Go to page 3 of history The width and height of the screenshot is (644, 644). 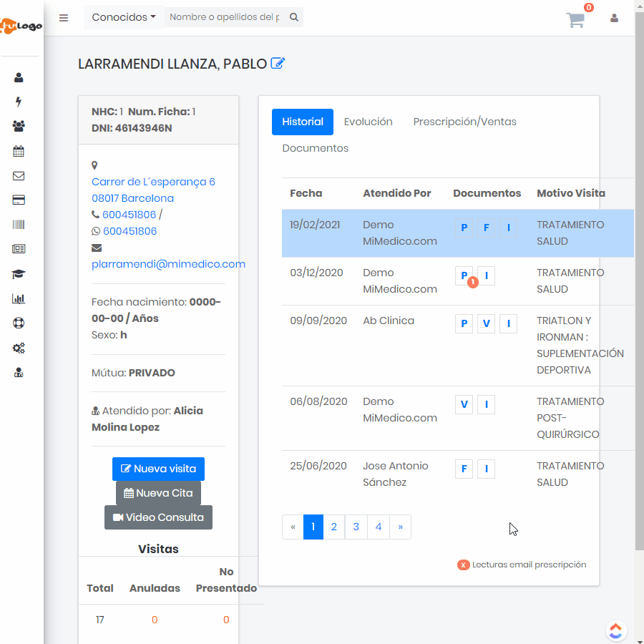coord(356,527)
